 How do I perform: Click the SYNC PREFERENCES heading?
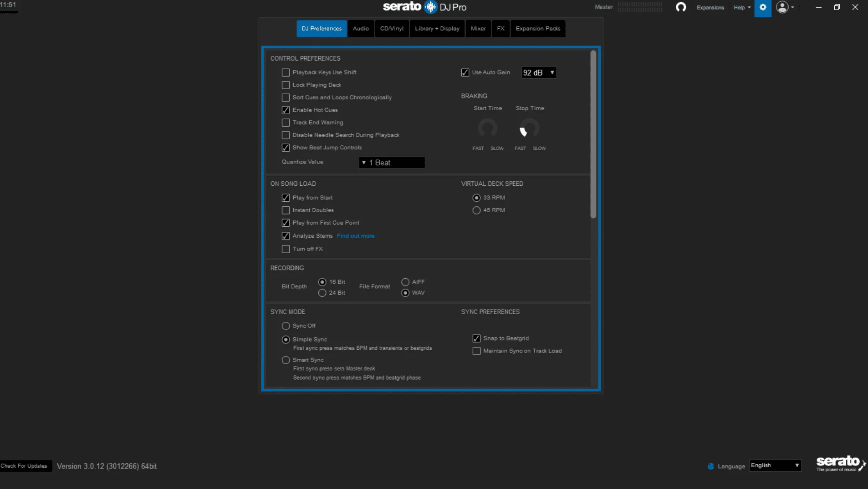tap(490, 312)
